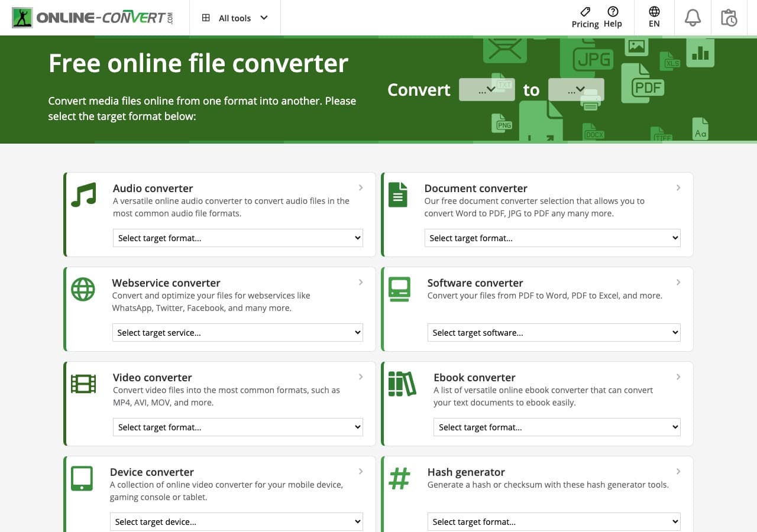Click the Webservice converter globe icon
The width and height of the screenshot is (757, 532).
(x=83, y=289)
